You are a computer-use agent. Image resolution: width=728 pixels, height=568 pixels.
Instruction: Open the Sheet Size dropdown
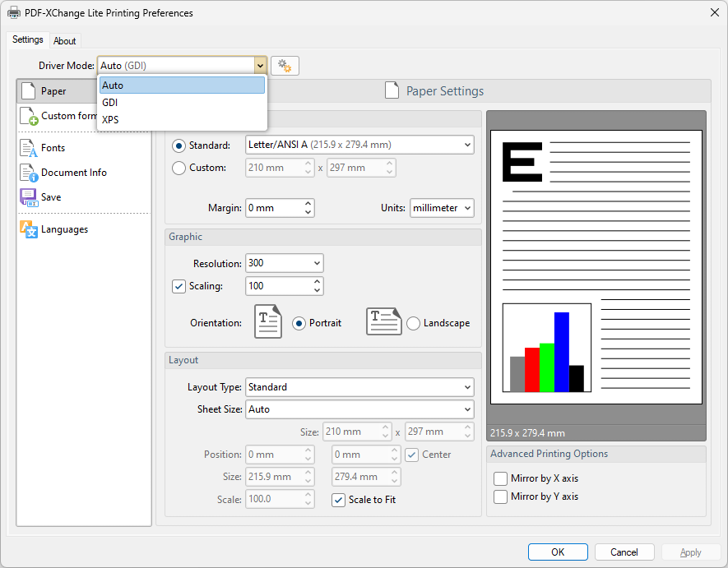[x=359, y=409]
